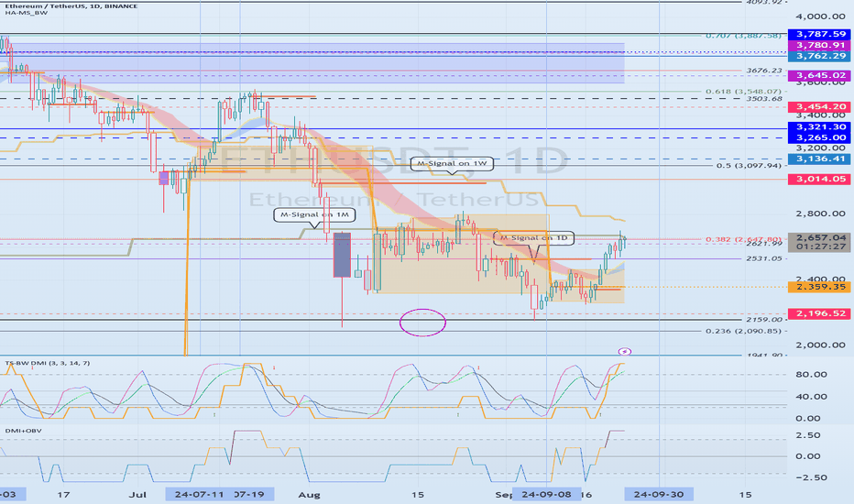Click the Aug label on time axis
The image size is (854, 504).
(x=309, y=495)
